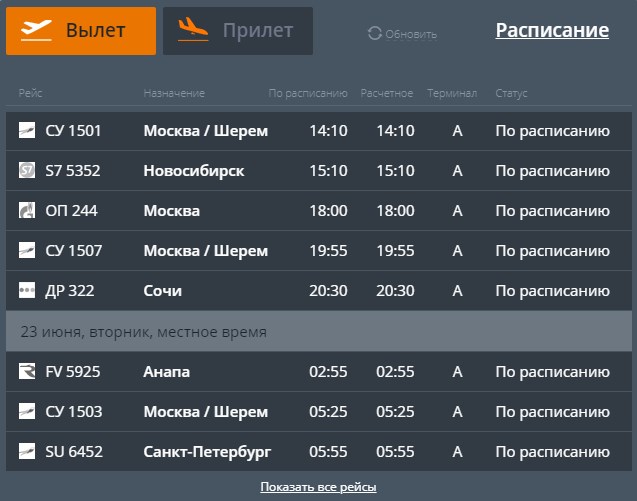Click the S7 airline logo for Novosibirsk flight
Screen dimensions: 637x501
pos(27,171)
